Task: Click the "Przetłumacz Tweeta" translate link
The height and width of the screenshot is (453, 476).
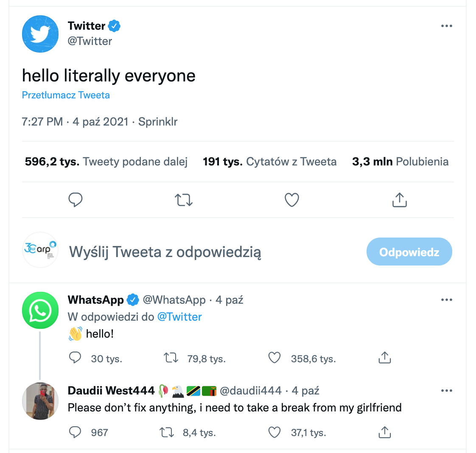Action: point(66,95)
